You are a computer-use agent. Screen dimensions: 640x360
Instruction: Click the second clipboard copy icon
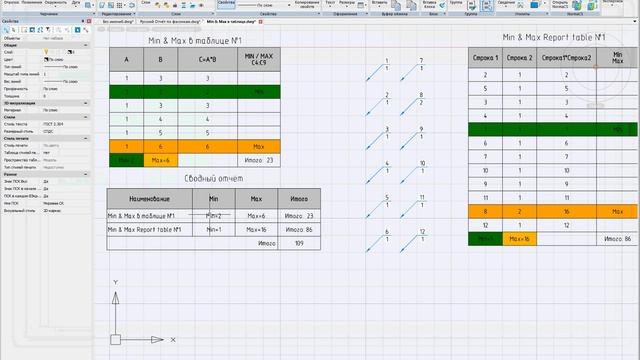(x=411, y=5)
